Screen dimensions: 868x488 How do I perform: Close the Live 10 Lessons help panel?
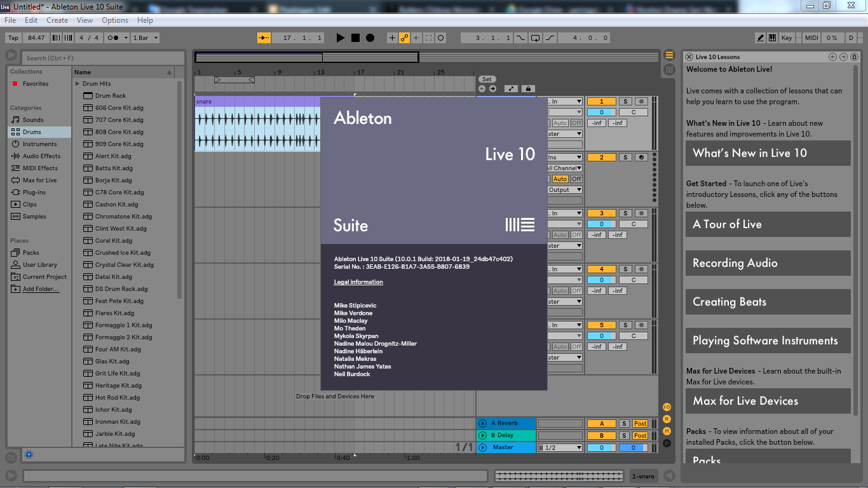[689, 57]
